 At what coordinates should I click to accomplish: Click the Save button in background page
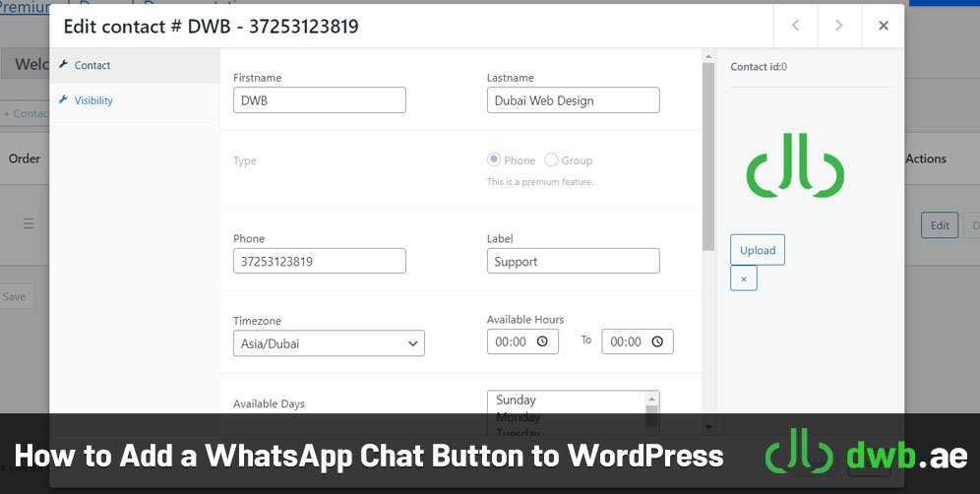point(15,296)
